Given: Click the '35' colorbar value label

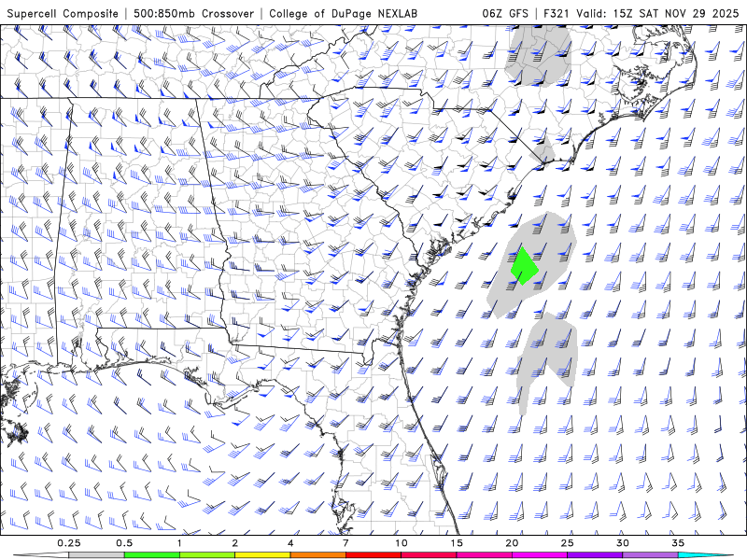Looking at the screenshot, I should click(x=678, y=543).
